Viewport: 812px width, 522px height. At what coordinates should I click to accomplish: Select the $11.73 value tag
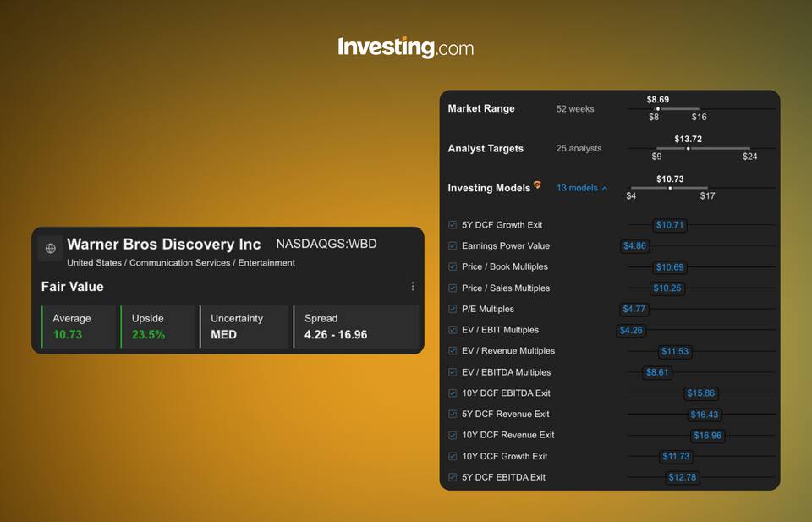coord(676,456)
